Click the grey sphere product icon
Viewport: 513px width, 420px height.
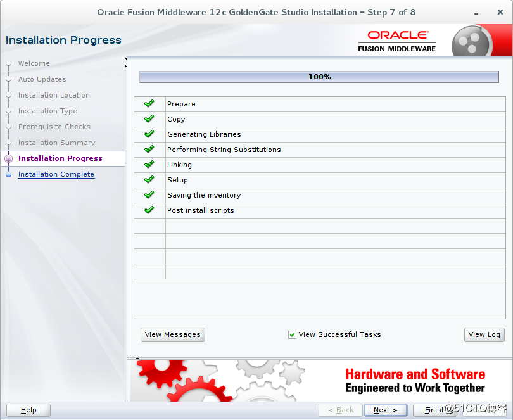point(471,41)
